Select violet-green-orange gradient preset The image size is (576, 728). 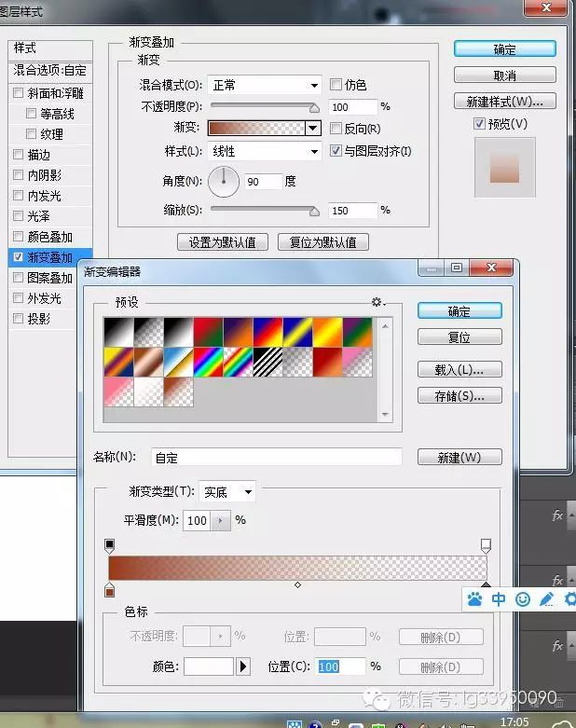(x=357, y=332)
